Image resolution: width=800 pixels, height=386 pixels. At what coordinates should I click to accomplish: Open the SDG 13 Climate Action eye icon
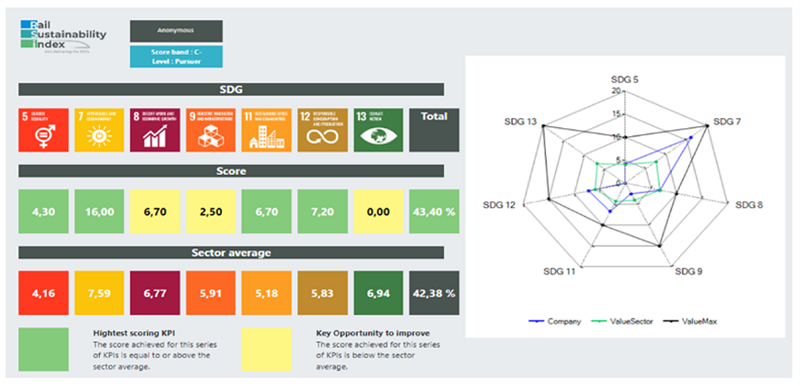[x=378, y=130]
